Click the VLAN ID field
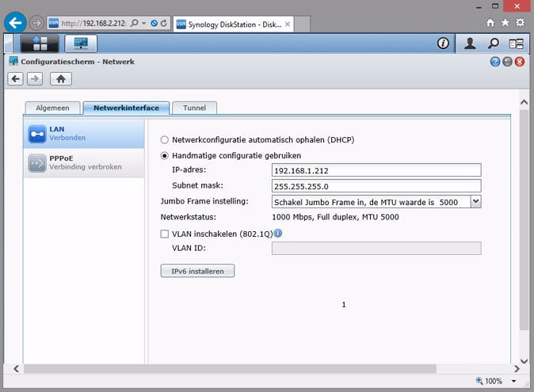 [x=376, y=248]
